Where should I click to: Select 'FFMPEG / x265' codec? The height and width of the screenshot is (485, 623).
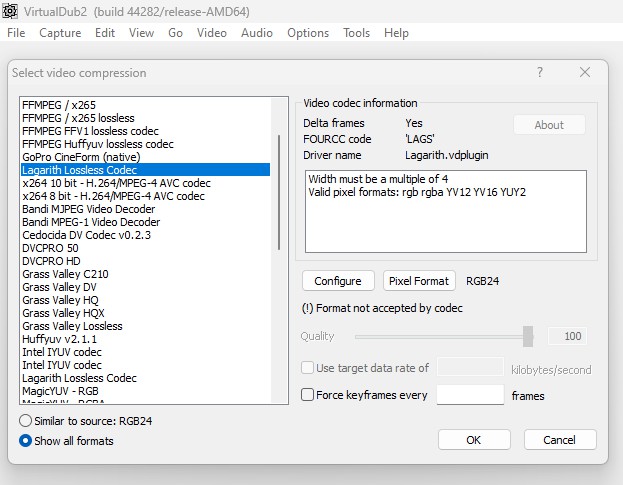[x=145, y=105]
